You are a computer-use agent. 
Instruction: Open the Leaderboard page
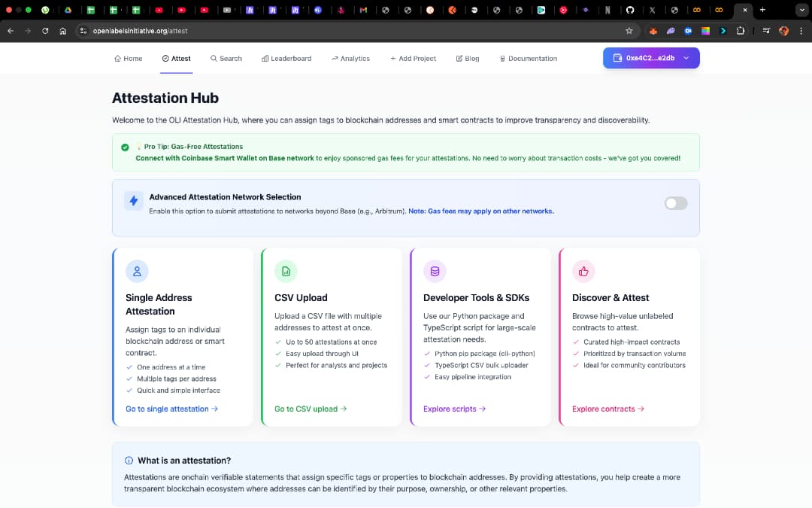click(x=286, y=59)
